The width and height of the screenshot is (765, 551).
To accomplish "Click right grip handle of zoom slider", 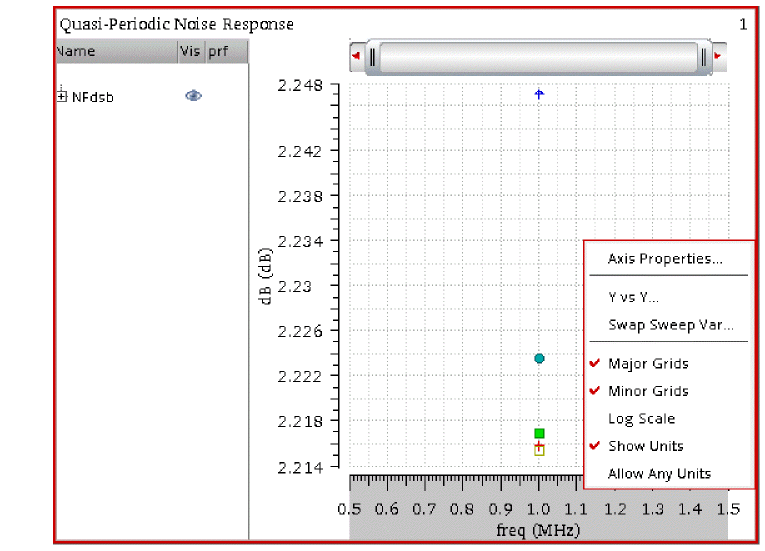I will pos(704,57).
